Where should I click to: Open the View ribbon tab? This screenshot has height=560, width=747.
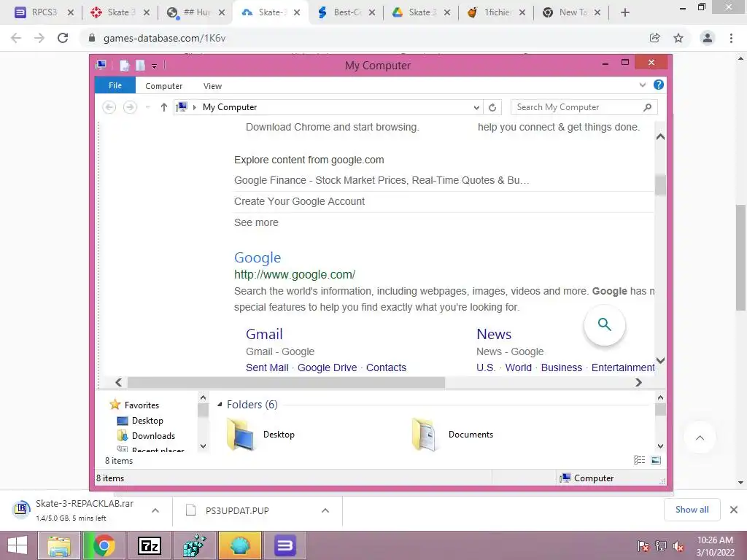click(212, 86)
